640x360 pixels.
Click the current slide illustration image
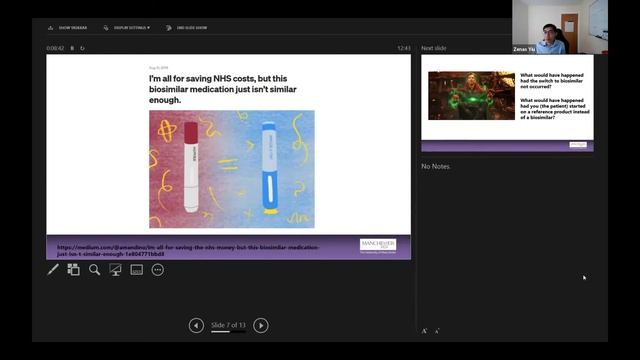[x=232, y=169]
